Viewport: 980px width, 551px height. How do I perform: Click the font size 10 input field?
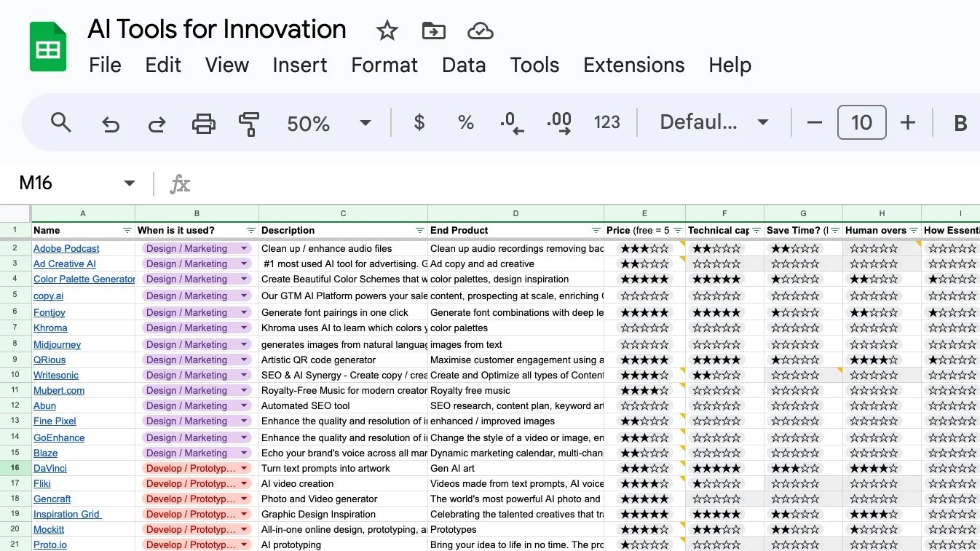coord(861,122)
